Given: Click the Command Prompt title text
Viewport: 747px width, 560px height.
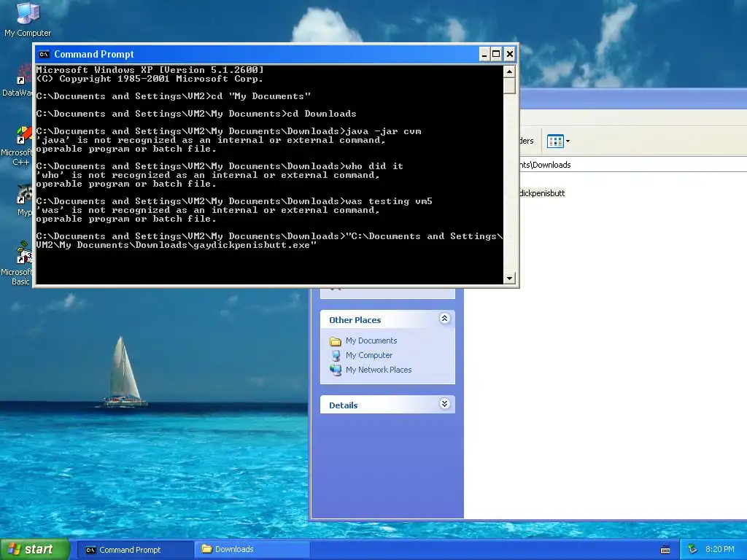Looking at the screenshot, I should coord(94,54).
